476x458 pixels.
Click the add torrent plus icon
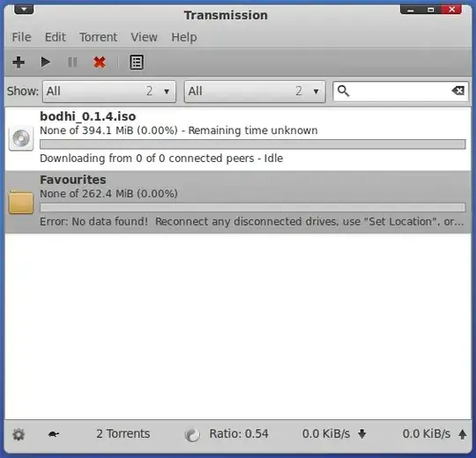(19, 63)
